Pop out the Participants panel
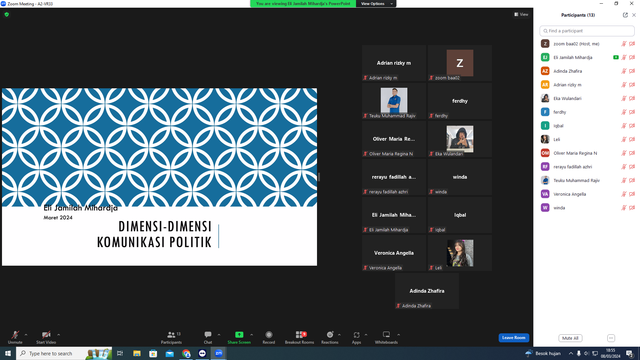The image size is (640, 360). tap(625, 15)
